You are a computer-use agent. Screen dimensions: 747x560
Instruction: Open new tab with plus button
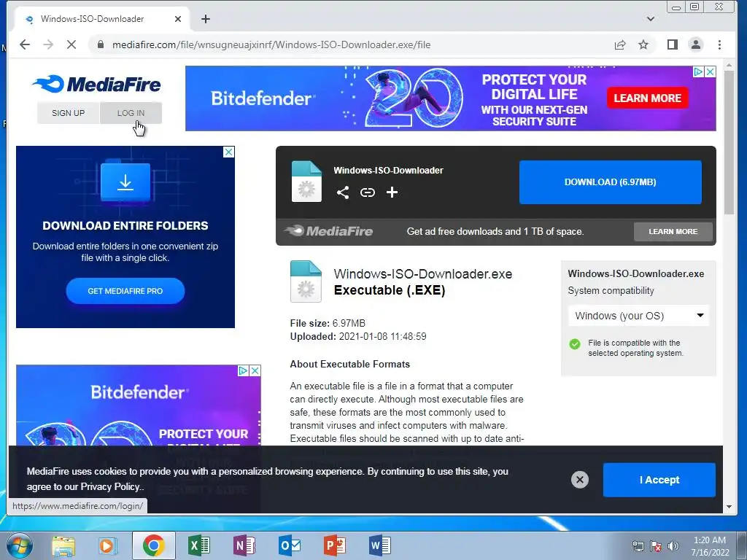point(205,19)
